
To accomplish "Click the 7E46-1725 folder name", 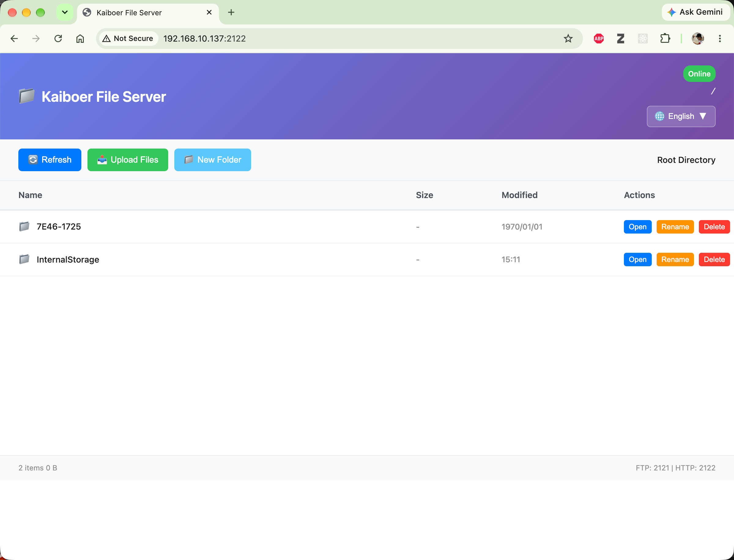I will tap(59, 227).
